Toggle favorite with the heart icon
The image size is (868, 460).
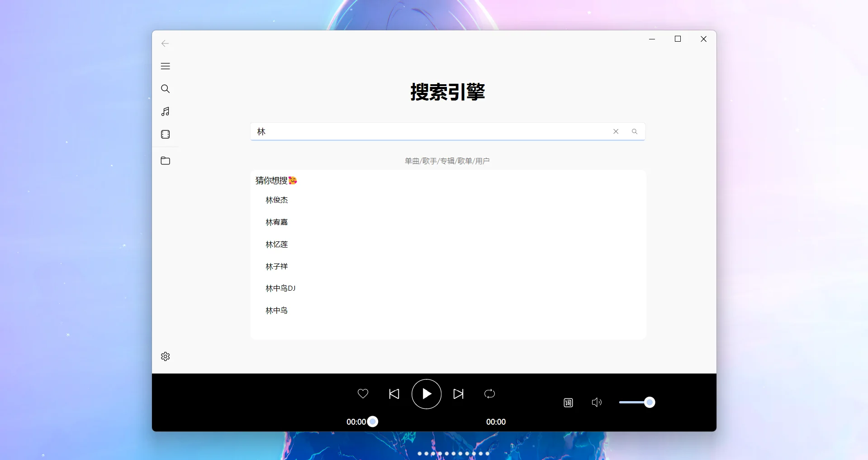click(363, 393)
